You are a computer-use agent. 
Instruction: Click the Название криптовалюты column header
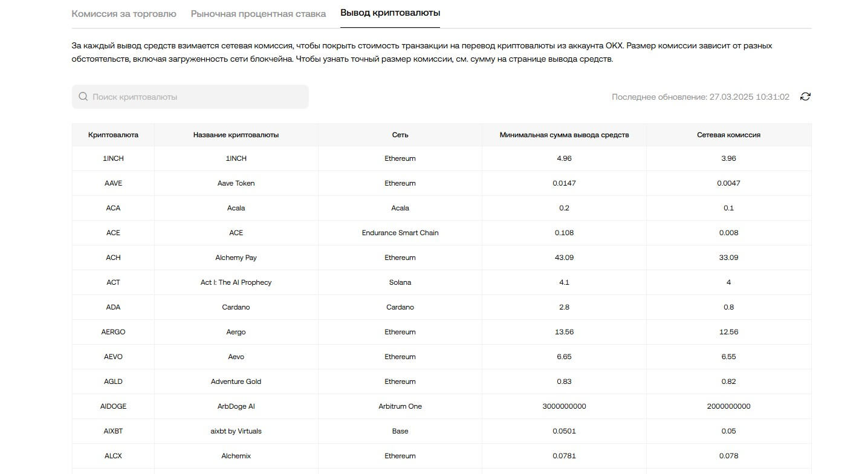click(x=236, y=135)
